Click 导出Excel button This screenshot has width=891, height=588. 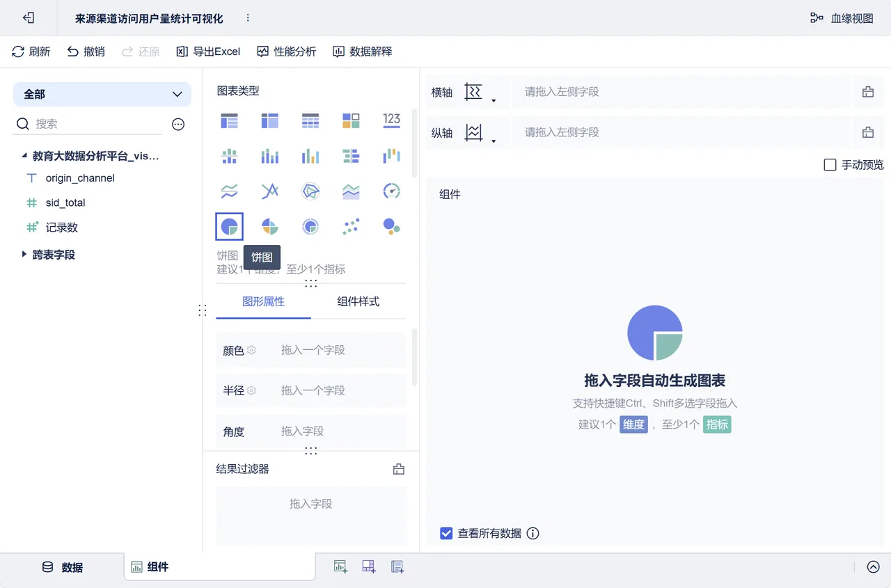coord(208,51)
